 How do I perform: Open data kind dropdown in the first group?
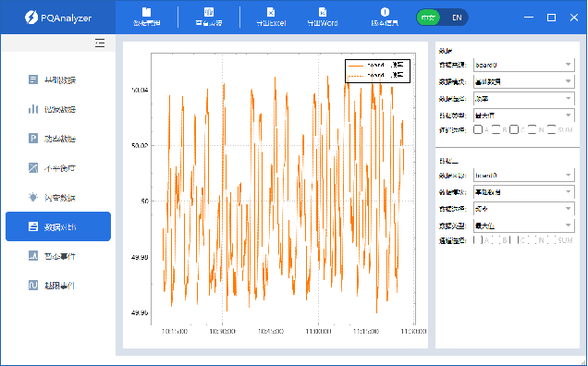pos(524,81)
